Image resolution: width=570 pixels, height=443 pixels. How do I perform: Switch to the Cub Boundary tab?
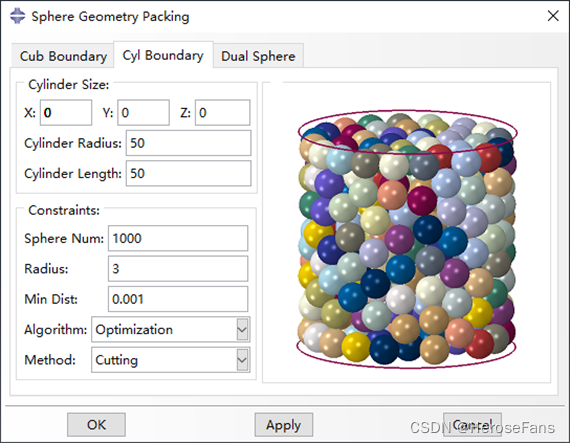(63, 56)
